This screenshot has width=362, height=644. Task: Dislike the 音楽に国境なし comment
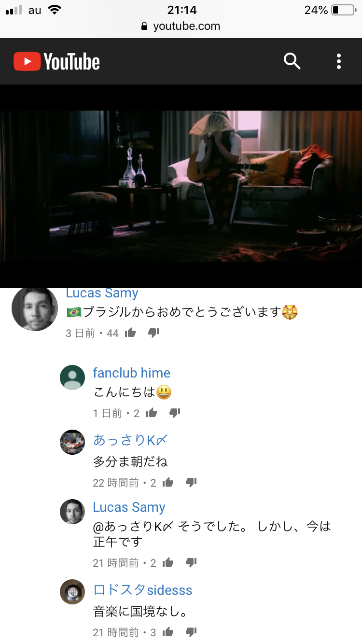coord(191,632)
